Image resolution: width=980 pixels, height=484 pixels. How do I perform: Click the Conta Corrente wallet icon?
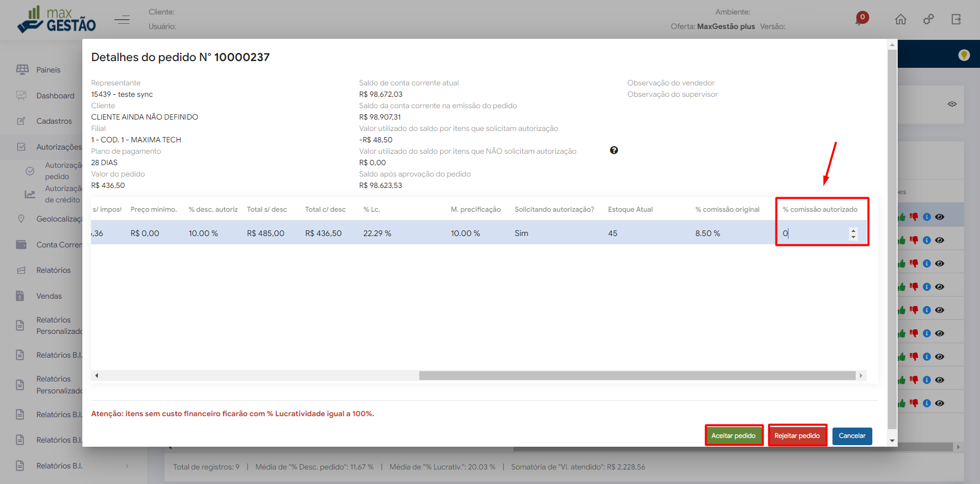21,244
